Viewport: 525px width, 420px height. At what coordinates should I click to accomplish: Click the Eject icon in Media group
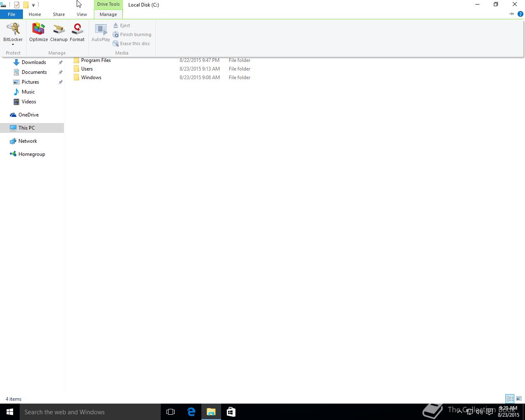[x=116, y=25]
